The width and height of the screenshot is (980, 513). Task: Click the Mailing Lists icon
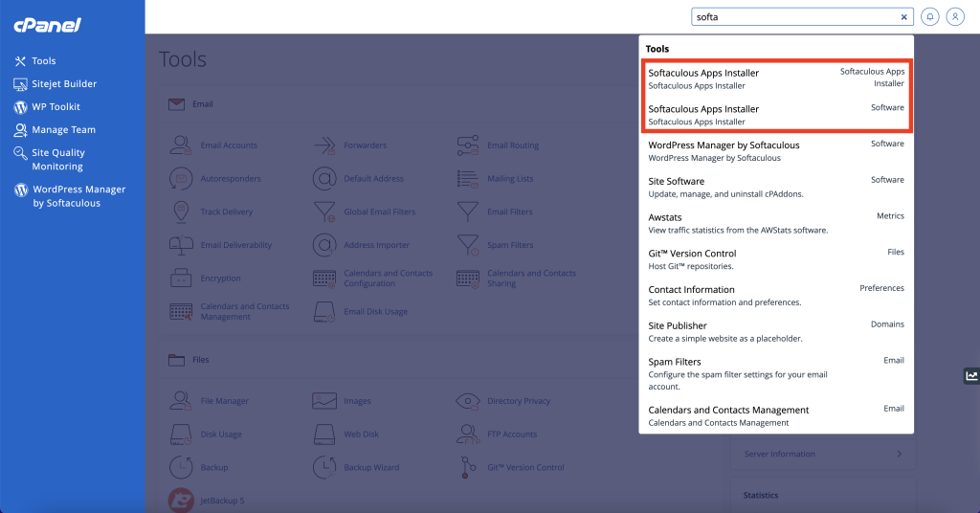point(467,178)
